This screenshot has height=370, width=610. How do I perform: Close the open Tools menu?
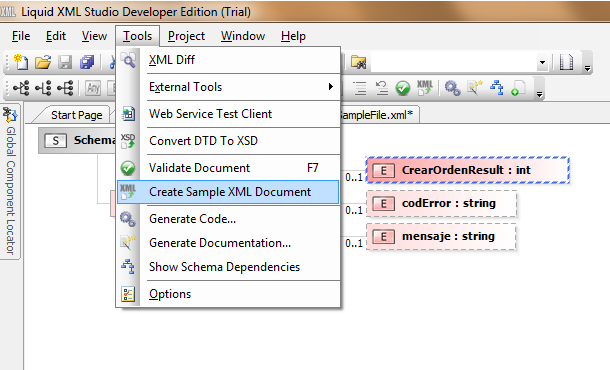pos(137,36)
